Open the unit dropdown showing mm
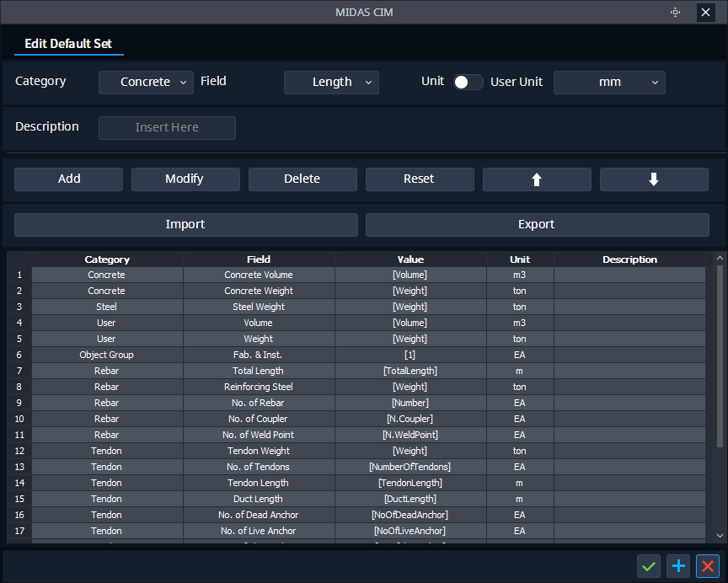 coord(609,83)
